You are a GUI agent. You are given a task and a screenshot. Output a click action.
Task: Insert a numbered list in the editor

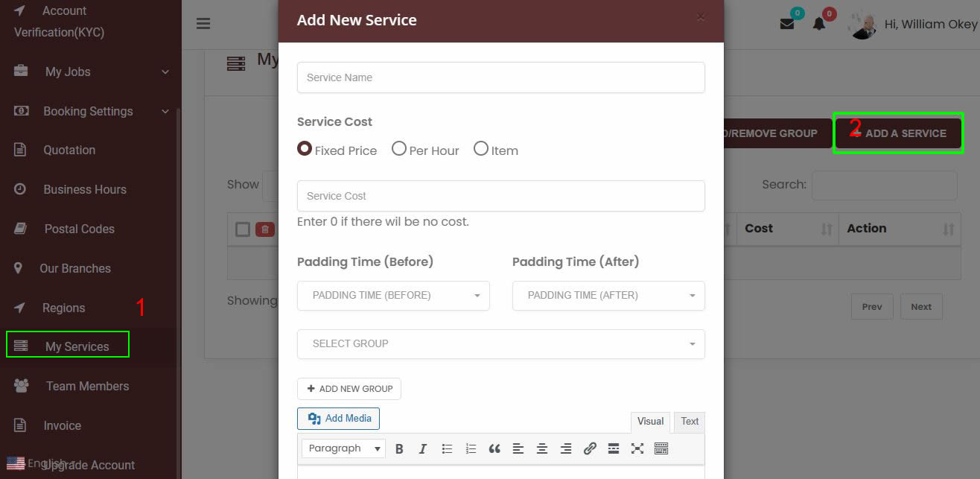coord(470,448)
